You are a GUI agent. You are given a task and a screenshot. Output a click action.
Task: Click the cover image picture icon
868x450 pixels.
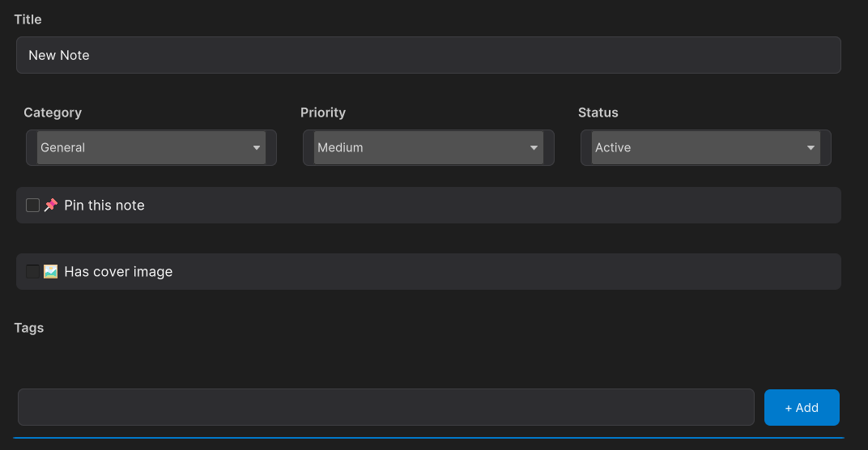[x=51, y=272]
